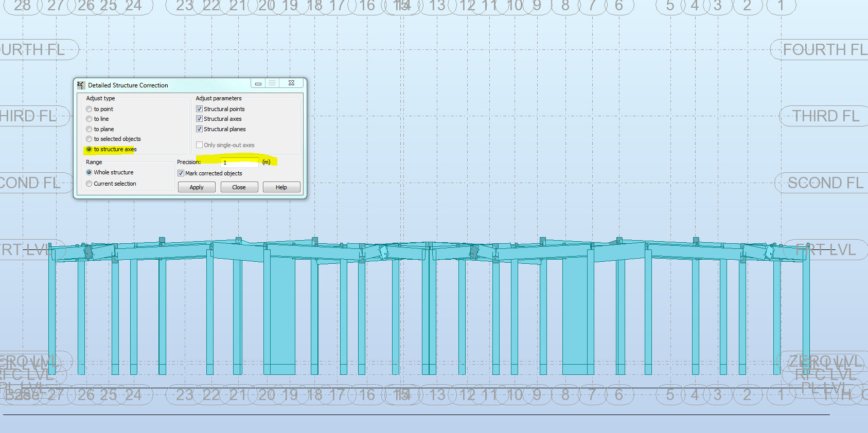Set range to Whole structure
The width and height of the screenshot is (868, 433).
tap(89, 172)
